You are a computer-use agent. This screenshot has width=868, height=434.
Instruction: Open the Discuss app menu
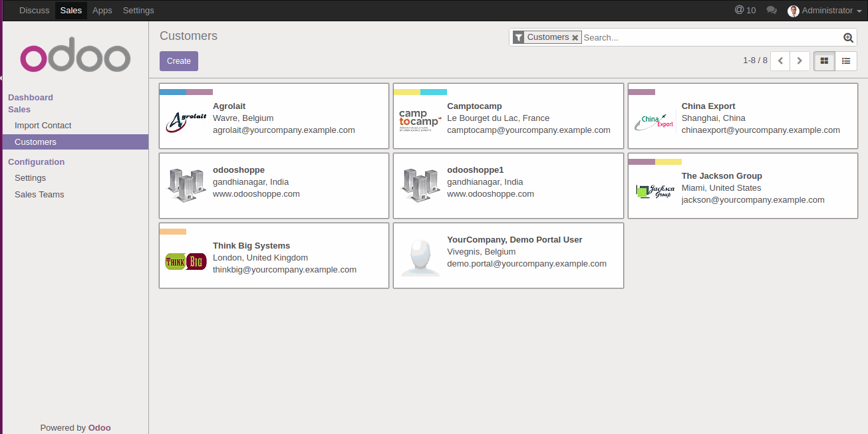tap(35, 11)
